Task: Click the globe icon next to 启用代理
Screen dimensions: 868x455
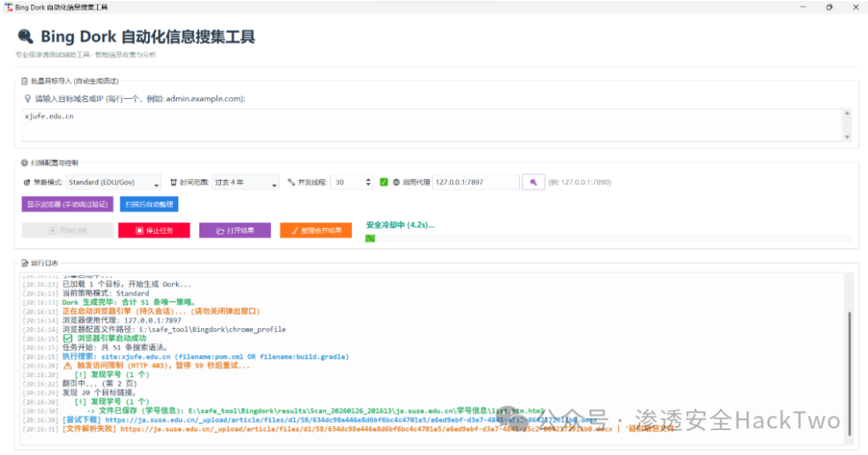Action: pos(396,182)
